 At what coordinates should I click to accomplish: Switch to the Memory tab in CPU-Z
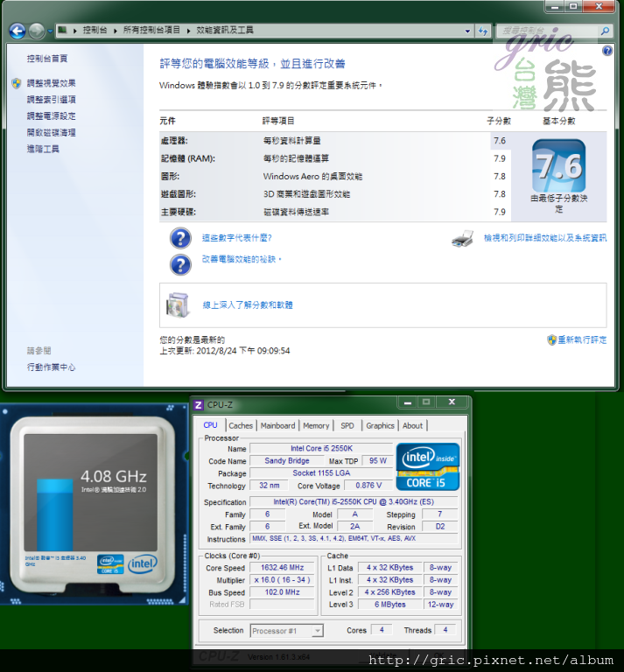click(x=316, y=425)
